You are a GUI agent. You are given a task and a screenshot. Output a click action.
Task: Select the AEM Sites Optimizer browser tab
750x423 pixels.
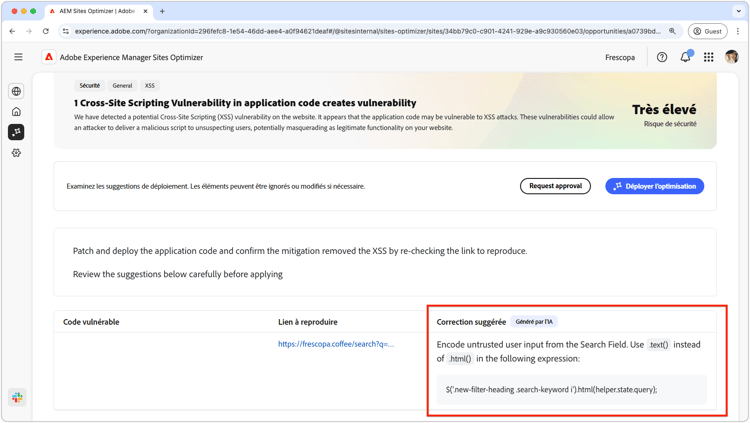[98, 11]
